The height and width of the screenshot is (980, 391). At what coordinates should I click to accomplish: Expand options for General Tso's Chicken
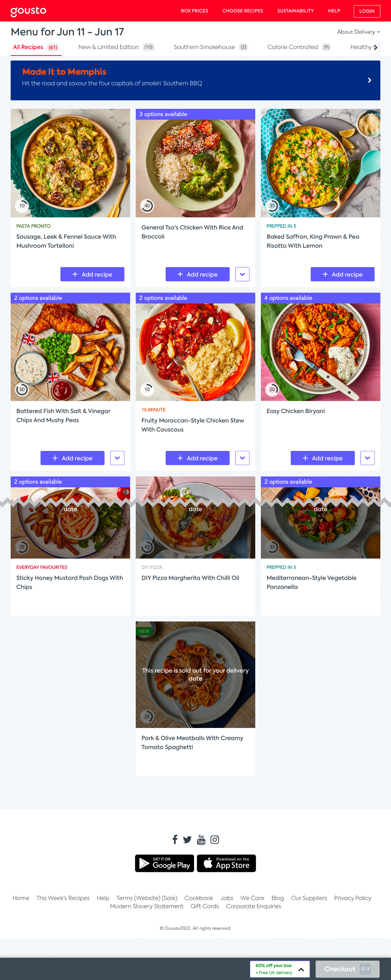[242, 274]
